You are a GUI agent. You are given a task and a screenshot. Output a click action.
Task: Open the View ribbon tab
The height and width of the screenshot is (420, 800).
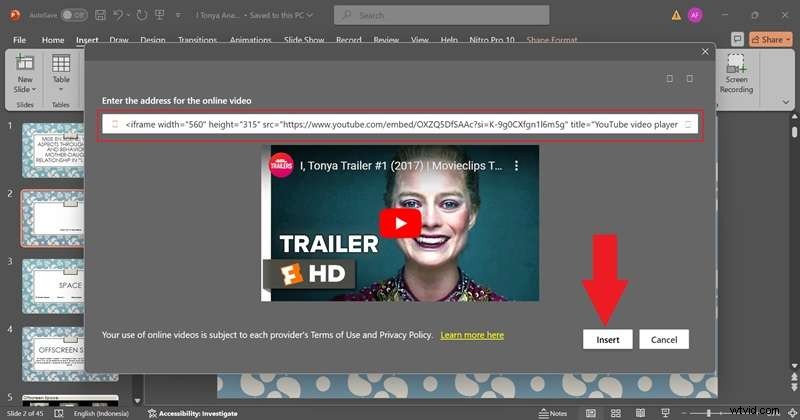click(x=419, y=40)
